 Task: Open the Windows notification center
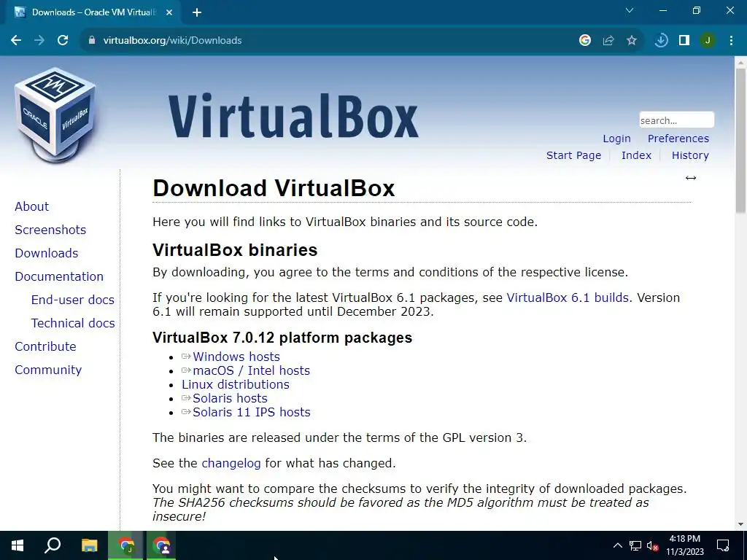(723, 545)
